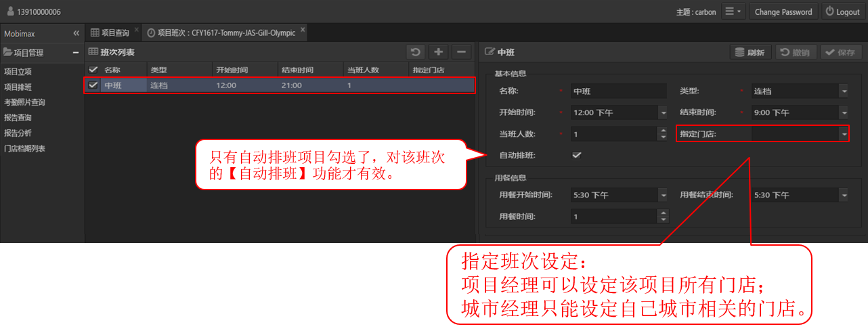Close the 项目班次 tab with its X icon

303,30
